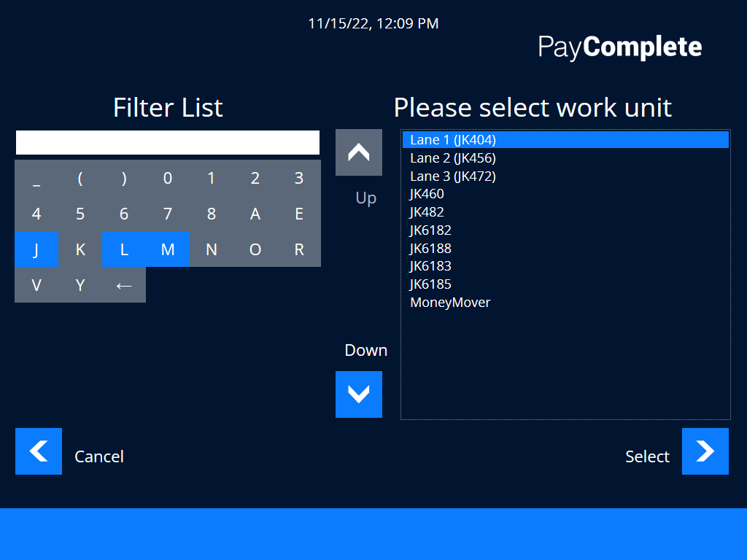
Task: Click the Filter List text field
Action: (x=168, y=141)
